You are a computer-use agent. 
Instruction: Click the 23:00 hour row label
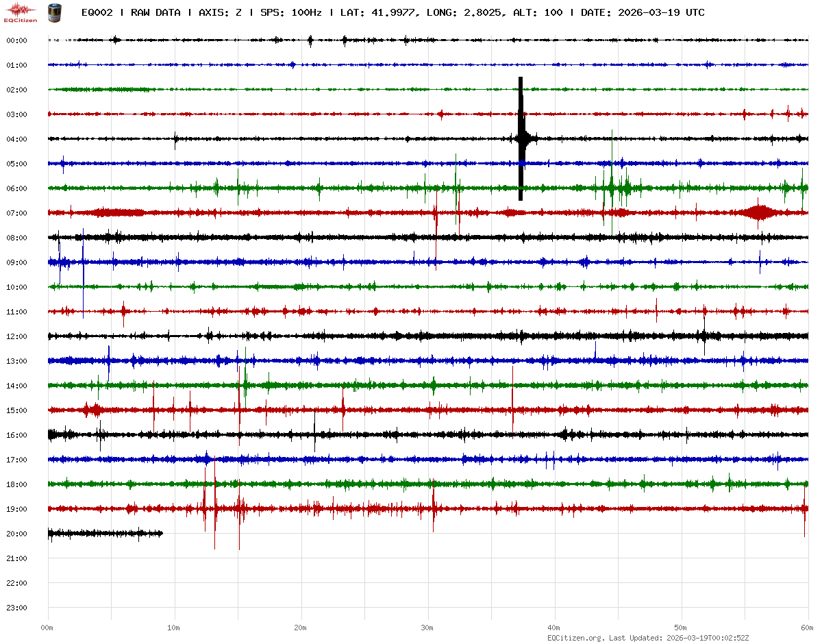[16, 608]
